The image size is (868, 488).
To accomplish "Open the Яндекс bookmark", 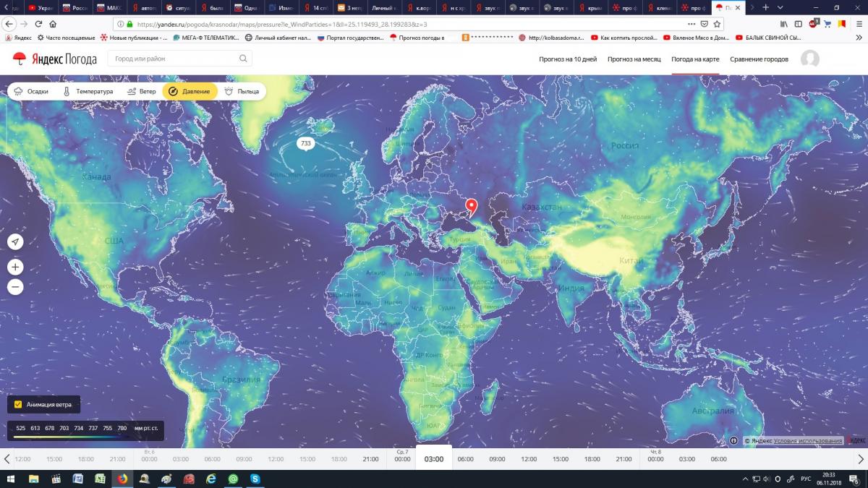I will (x=18, y=38).
